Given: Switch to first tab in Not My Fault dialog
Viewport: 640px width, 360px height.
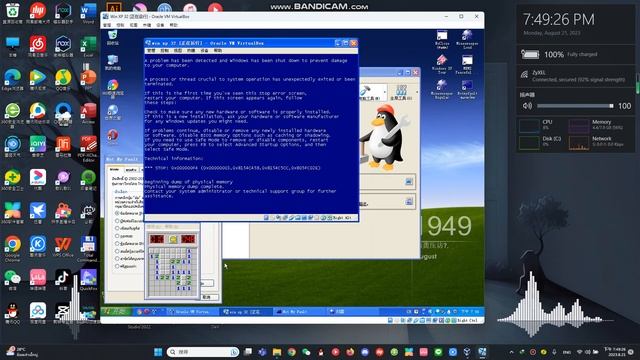Looking at the screenshot, I should [x=115, y=169].
